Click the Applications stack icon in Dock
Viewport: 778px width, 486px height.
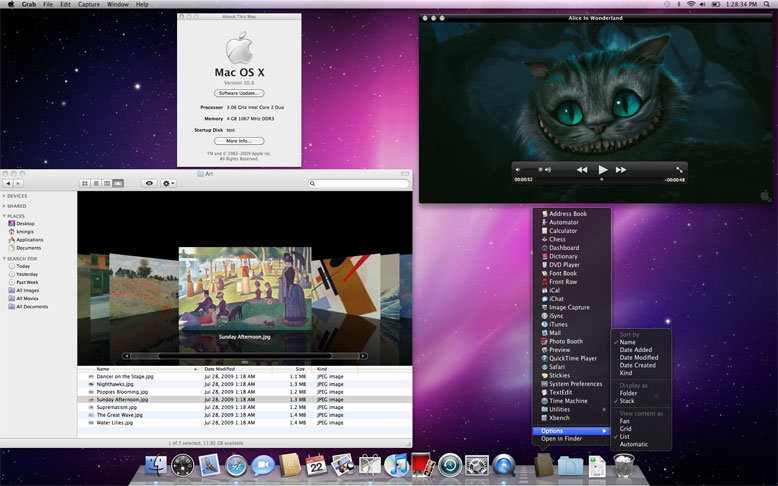[544, 465]
